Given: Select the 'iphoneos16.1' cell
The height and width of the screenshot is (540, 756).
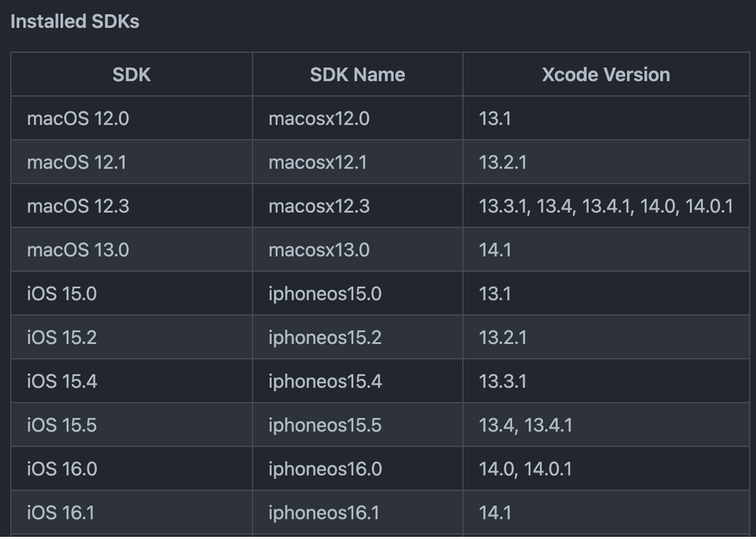Looking at the screenshot, I should [x=357, y=512].
